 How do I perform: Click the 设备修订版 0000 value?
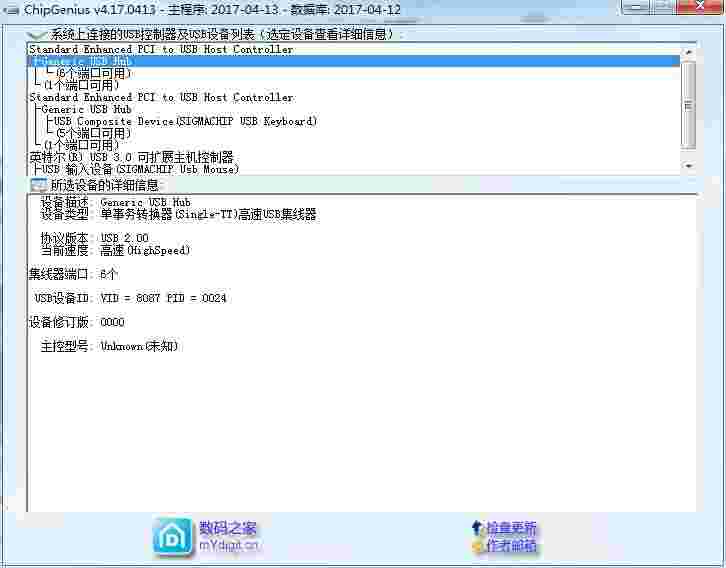pyautogui.click(x=113, y=322)
